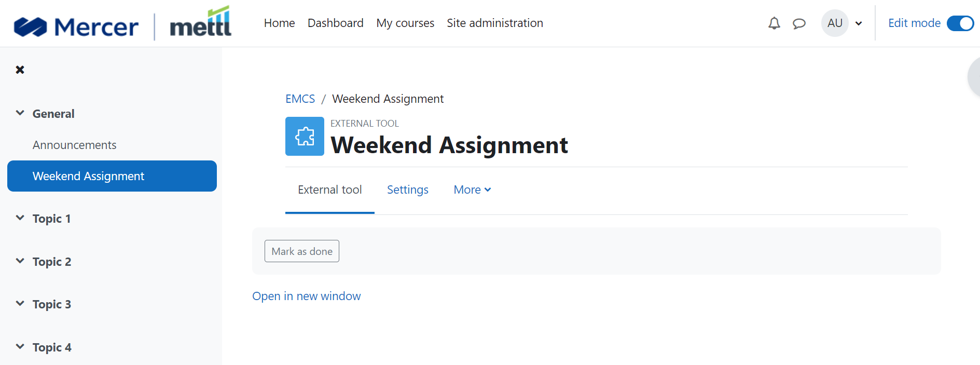The width and height of the screenshot is (980, 365).
Task: Click the notifications bell icon
Action: pyautogui.click(x=774, y=23)
